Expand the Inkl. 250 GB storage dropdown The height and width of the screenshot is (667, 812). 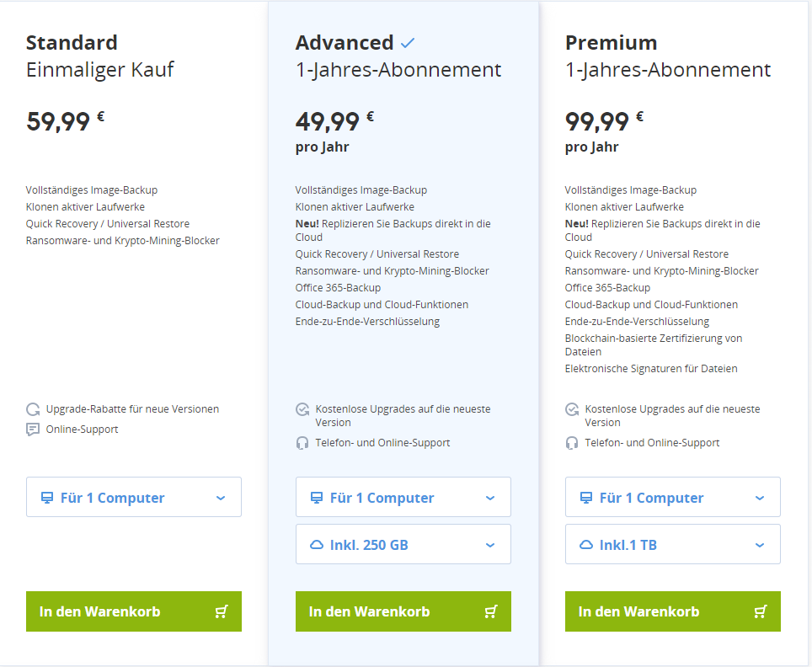(403, 544)
